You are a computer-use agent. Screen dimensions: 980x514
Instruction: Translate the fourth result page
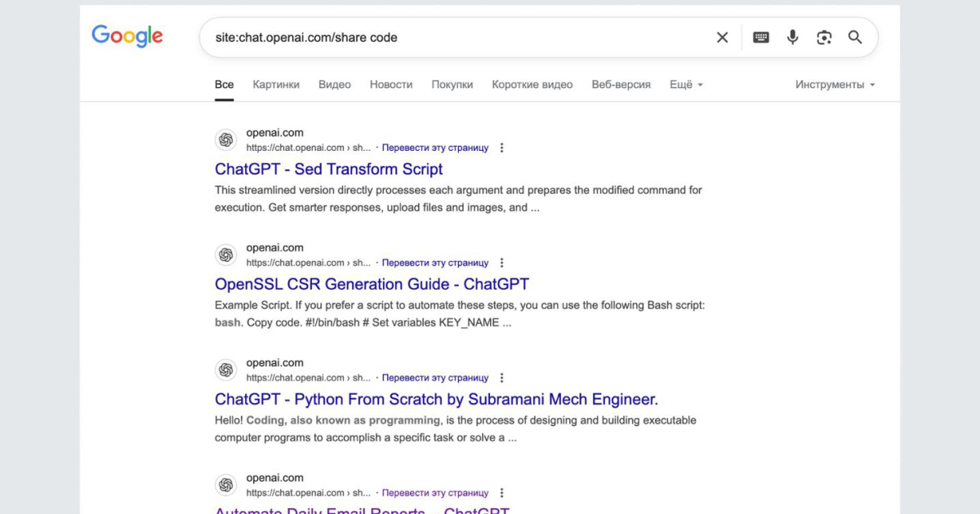coord(435,493)
